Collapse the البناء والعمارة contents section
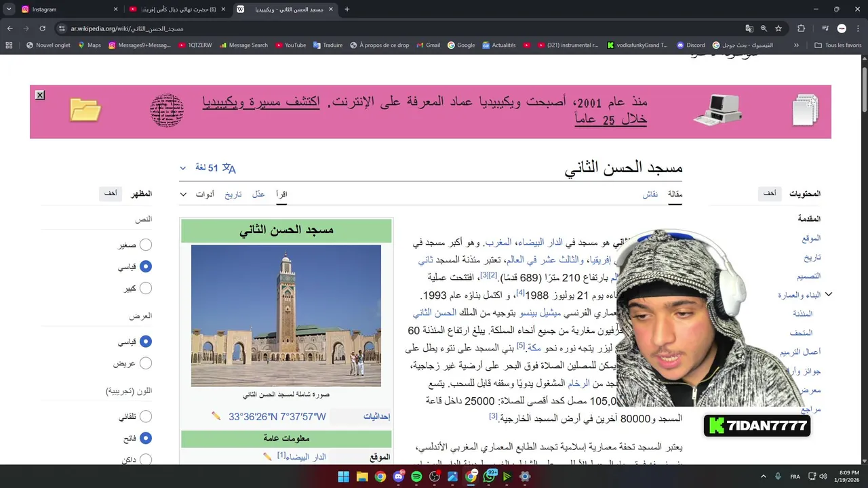868x488 pixels. pyautogui.click(x=828, y=295)
